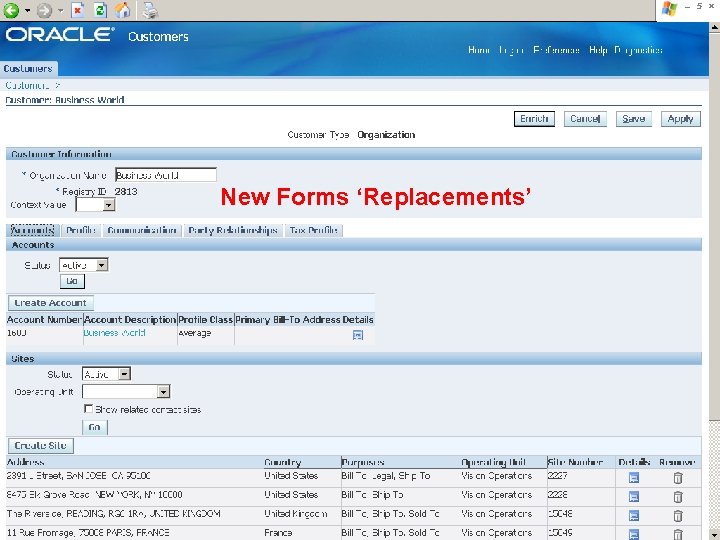Open details icon for site 15049

pyautogui.click(x=634, y=534)
